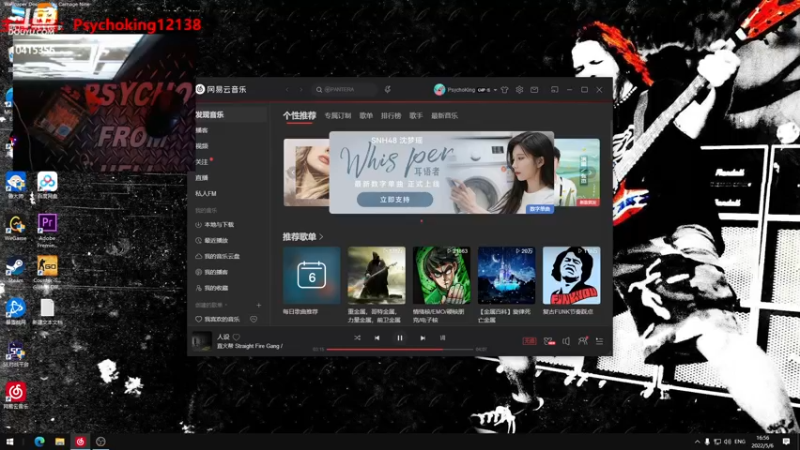Collapse the 创建的歌单 section
800x450 pixels.
point(212,305)
